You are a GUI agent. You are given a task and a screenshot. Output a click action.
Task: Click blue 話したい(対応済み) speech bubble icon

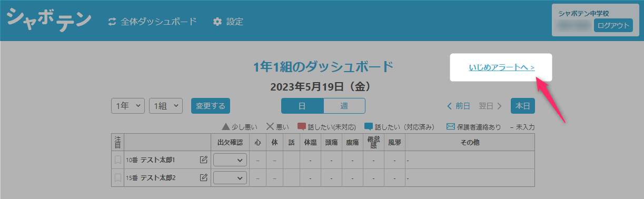point(369,127)
